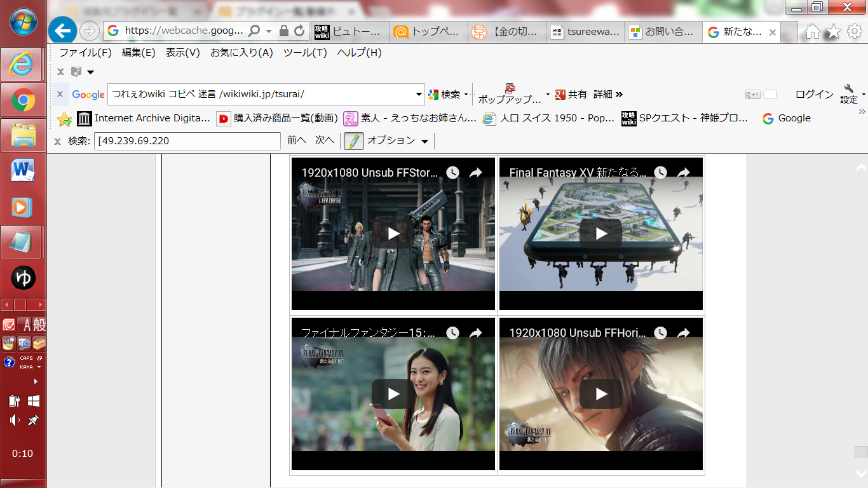
Task: Click the browser forward arrow button
Action: [90, 30]
